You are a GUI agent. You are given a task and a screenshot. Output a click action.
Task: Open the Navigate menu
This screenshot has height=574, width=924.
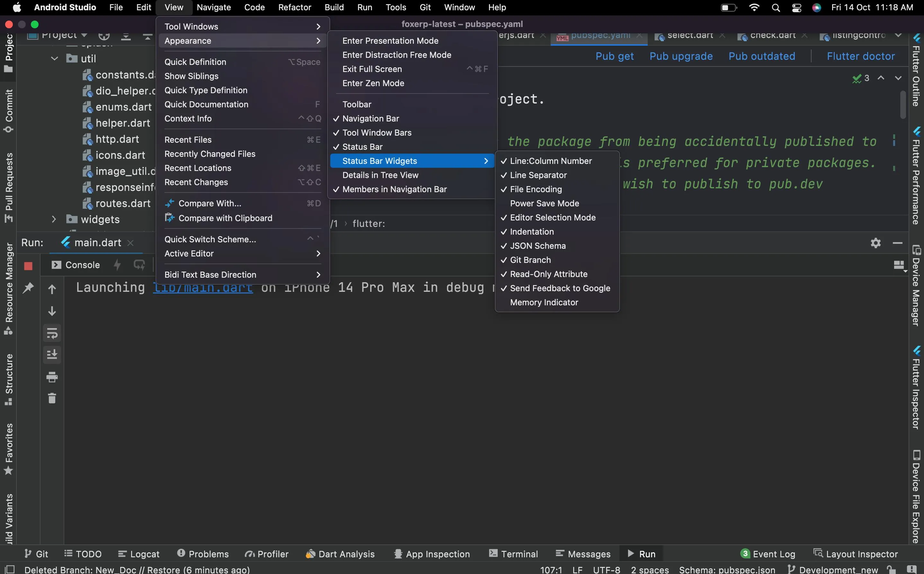tap(214, 7)
